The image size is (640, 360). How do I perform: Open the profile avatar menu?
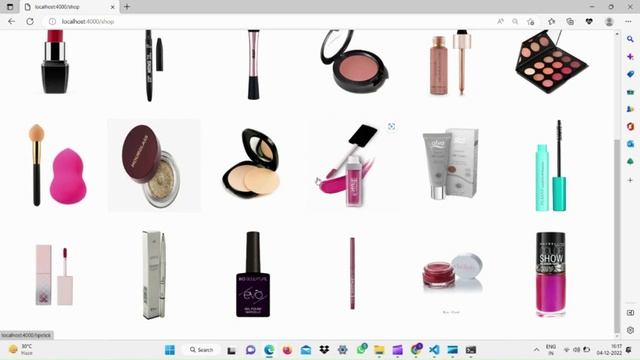point(609,22)
